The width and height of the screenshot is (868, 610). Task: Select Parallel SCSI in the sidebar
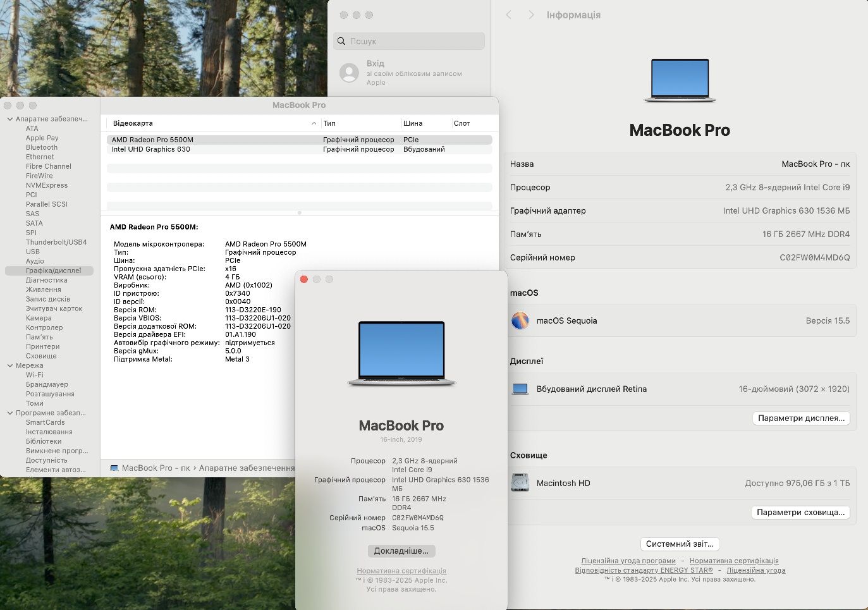(x=47, y=204)
